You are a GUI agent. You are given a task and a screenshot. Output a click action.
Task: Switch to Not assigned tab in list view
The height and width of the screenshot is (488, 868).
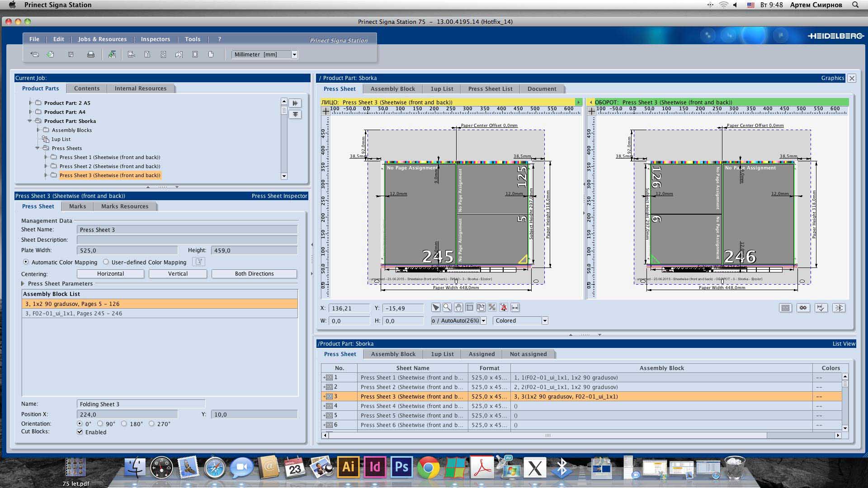point(528,354)
